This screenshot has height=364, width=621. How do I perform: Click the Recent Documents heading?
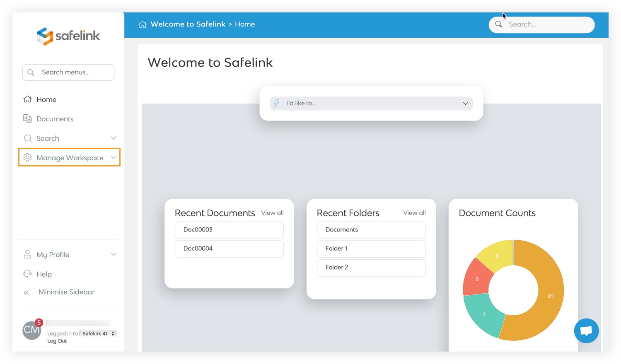pos(215,213)
